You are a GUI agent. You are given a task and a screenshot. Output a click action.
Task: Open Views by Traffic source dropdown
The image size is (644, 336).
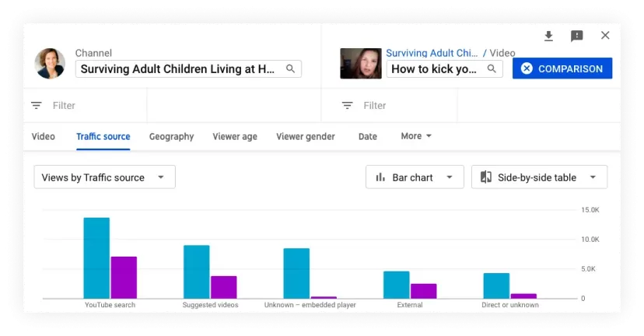[x=104, y=177]
